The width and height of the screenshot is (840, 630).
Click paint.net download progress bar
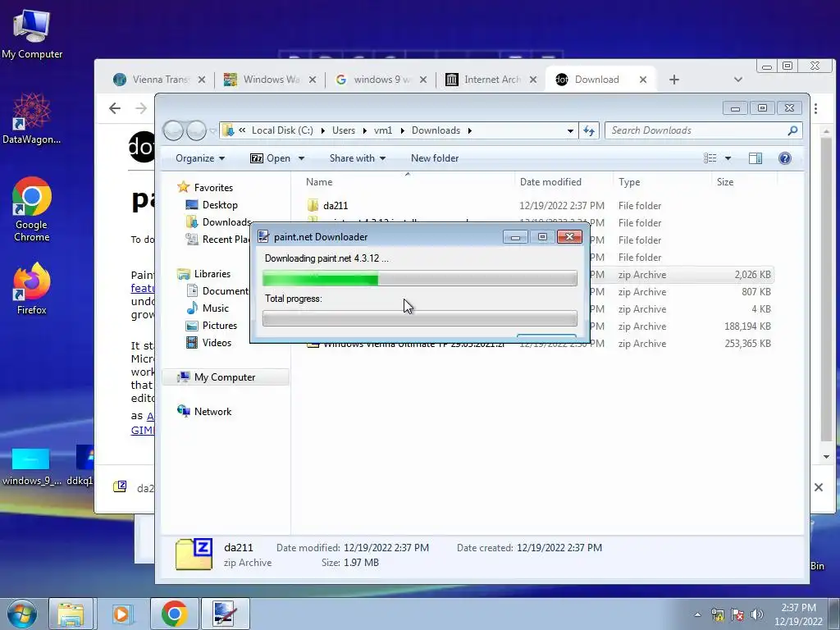[419, 279]
